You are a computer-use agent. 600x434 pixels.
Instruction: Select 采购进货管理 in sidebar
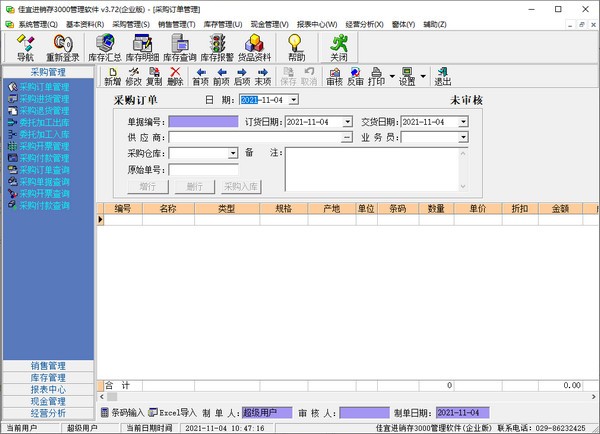click(44, 99)
